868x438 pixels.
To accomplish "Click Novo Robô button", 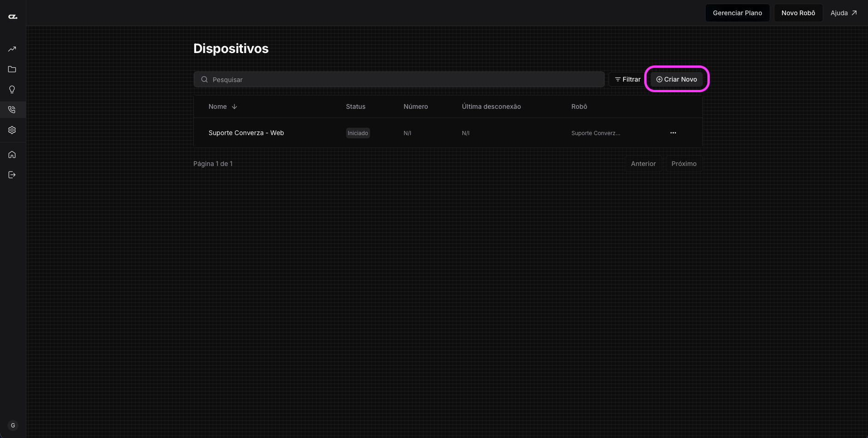I will tap(798, 13).
